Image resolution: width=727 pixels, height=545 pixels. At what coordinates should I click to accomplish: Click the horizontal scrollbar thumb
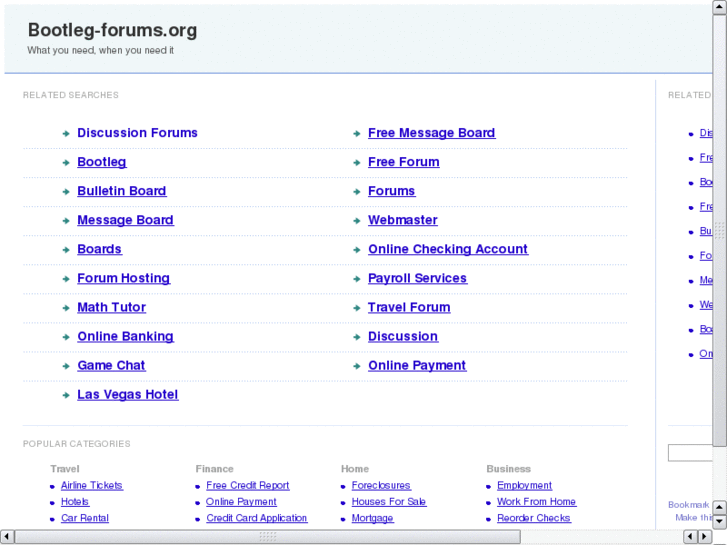pos(267,537)
